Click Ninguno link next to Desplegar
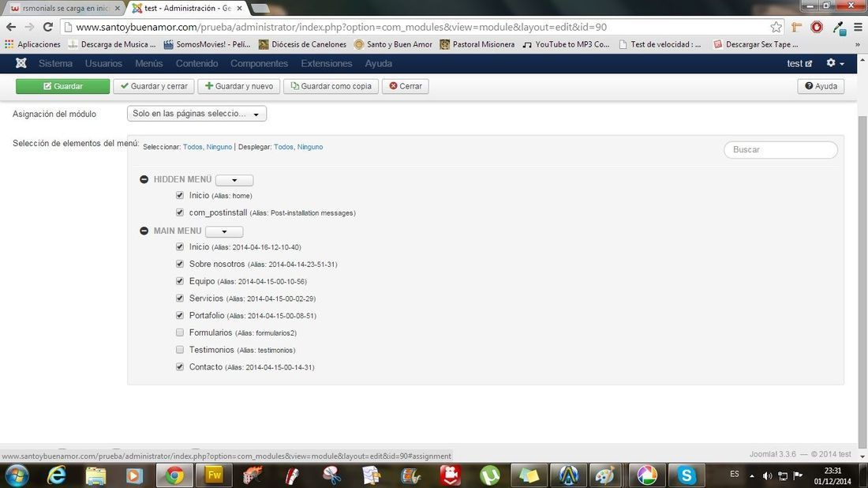The height and width of the screenshot is (488, 868). click(x=310, y=147)
